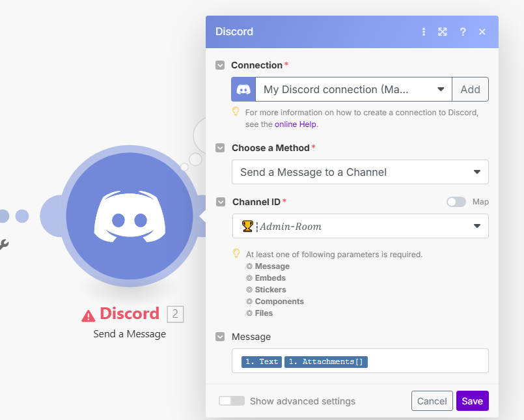Collapse the Channel ID section
Image resolution: width=524 pixels, height=420 pixels.
coord(221,202)
